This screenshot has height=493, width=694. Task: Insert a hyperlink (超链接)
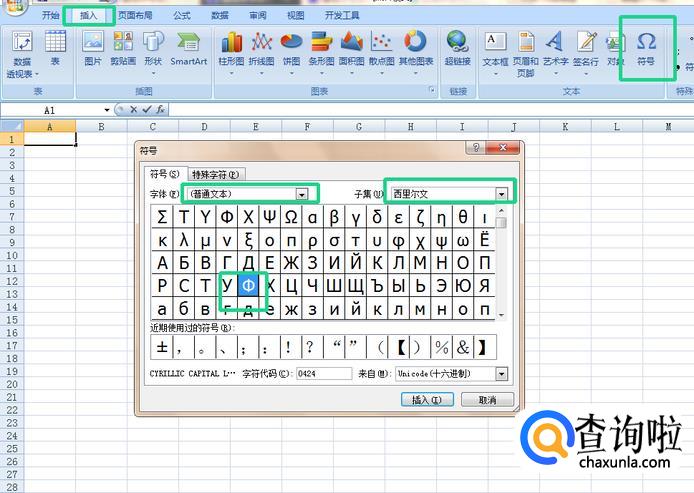(x=458, y=48)
